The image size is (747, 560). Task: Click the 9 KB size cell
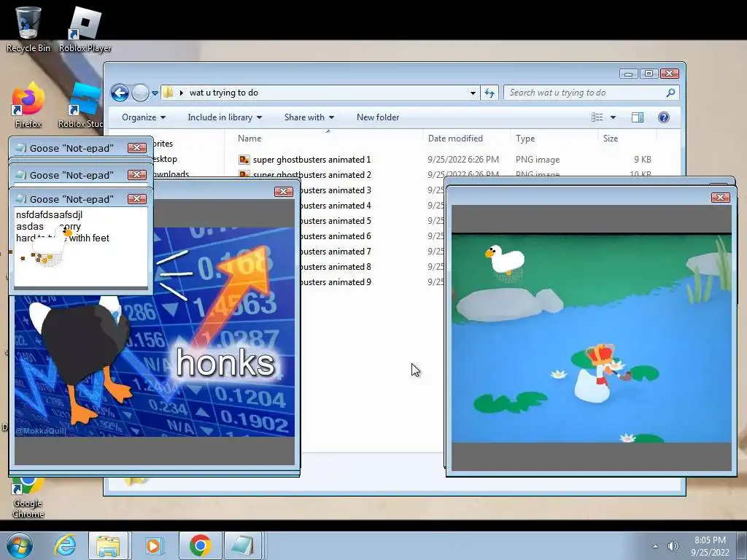tap(643, 160)
